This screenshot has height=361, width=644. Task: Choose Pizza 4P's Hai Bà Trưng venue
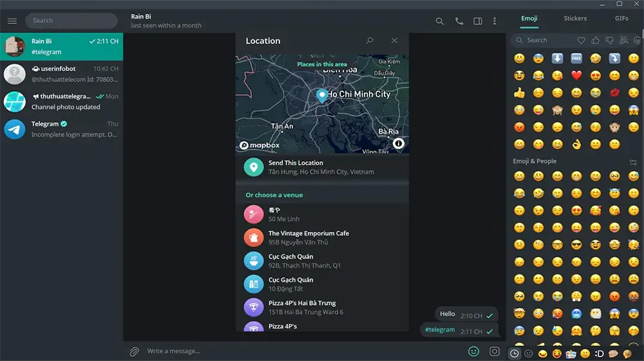pyautogui.click(x=322, y=307)
